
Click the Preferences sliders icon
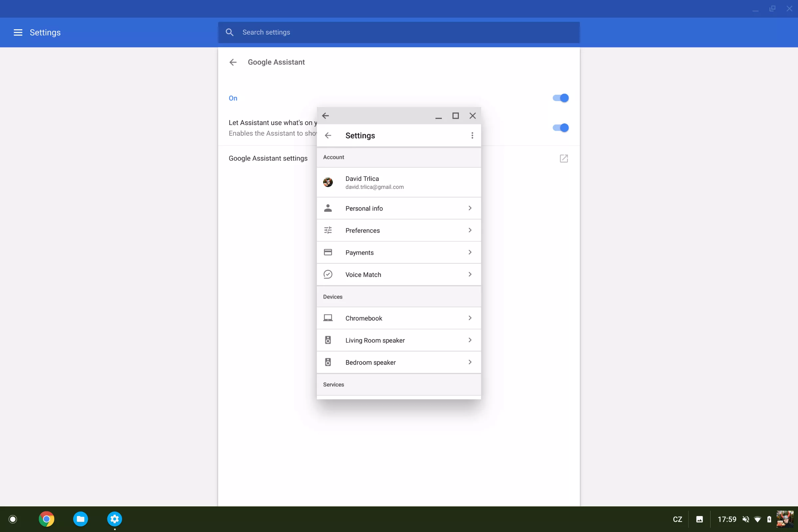click(x=328, y=230)
